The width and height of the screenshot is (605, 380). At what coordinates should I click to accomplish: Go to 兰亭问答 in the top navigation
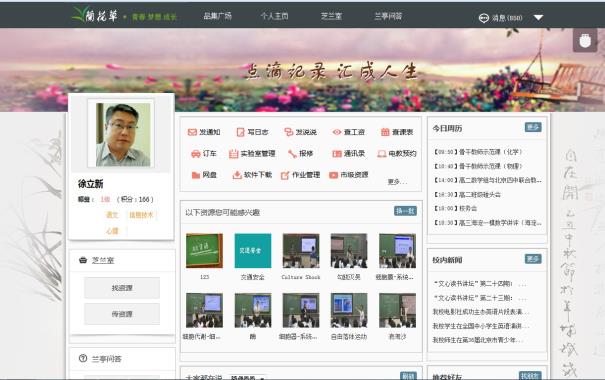pyautogui.click(x=388, y=16)
